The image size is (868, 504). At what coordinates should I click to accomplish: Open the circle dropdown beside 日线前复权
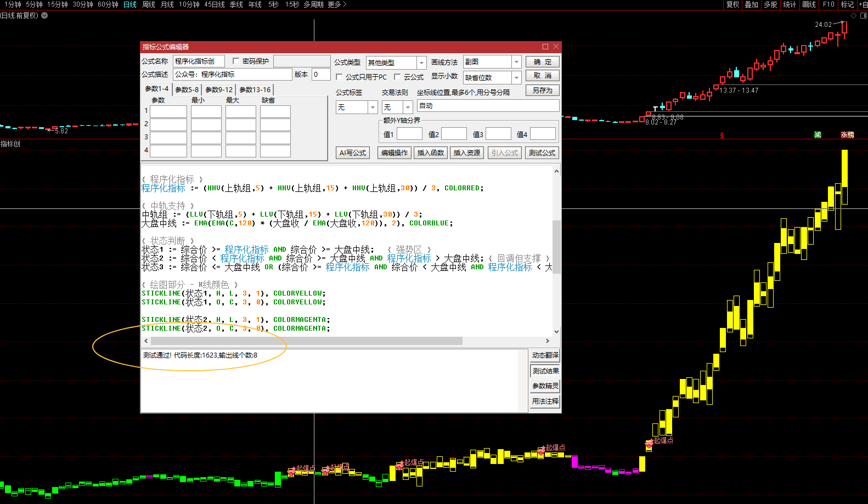[x=44, y=15]
